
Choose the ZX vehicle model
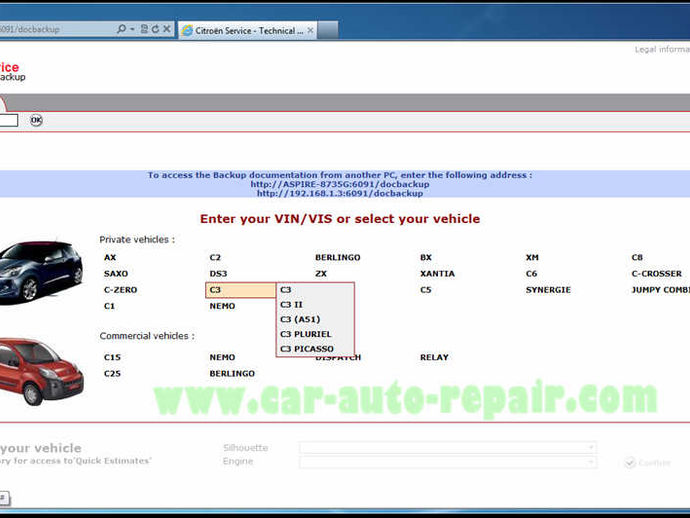tap(321, 274)
